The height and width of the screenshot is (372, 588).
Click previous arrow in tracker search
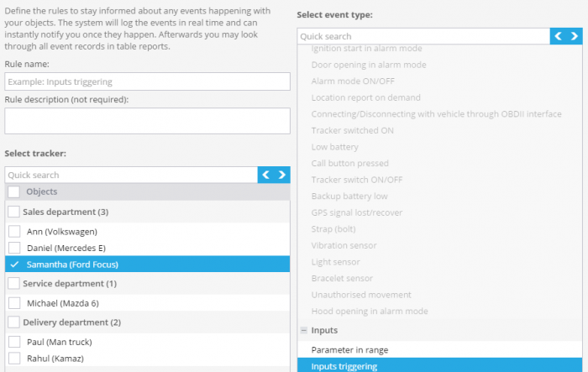pyautogui.click(x=266, y=175)
